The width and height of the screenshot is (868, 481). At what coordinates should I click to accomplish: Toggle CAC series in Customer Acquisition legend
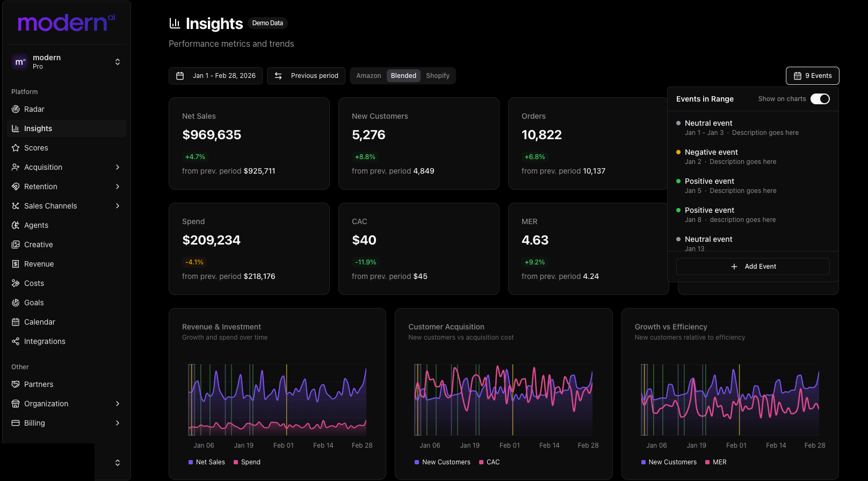489,462
